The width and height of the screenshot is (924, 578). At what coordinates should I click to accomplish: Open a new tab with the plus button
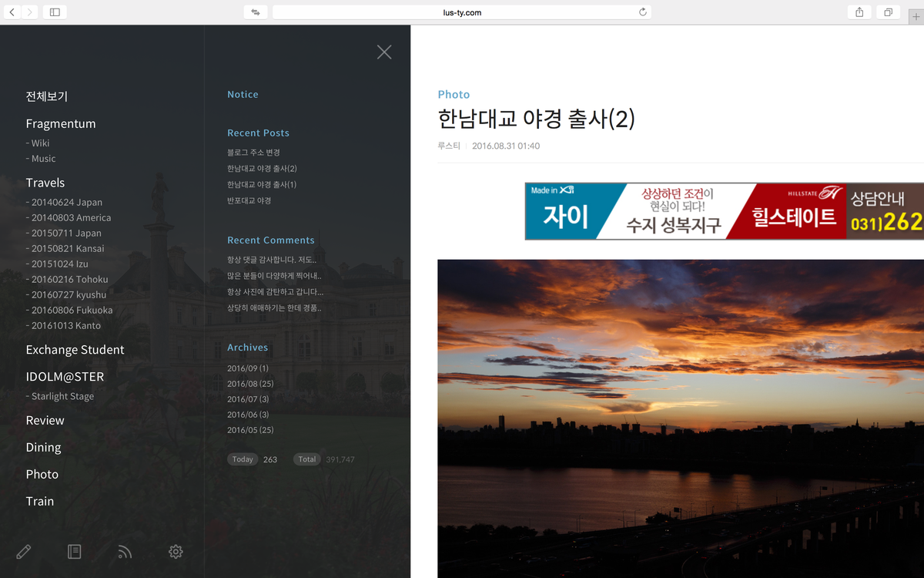pos(916,17)
